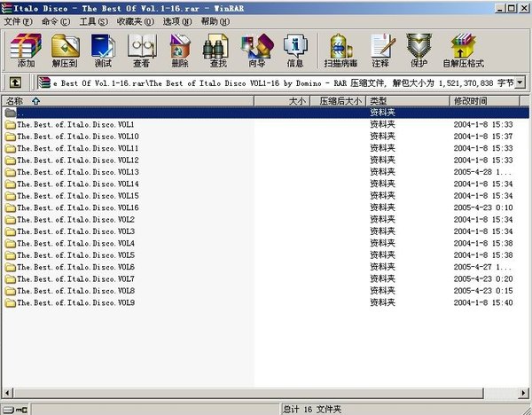Click the 自解压格式 (SFX) toolbar icon
Screen dimensions: 532x415
coord(463,51)
